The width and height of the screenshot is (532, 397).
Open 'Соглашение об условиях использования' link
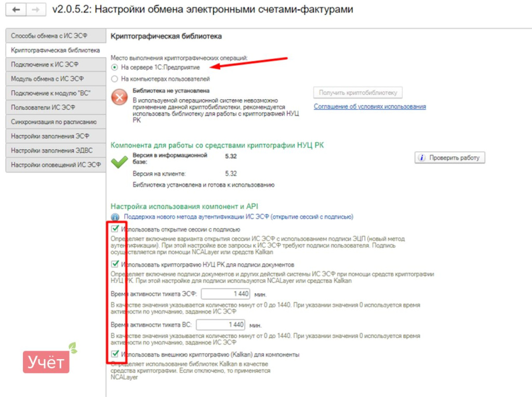pyautogui.click(x=369, y=106)
